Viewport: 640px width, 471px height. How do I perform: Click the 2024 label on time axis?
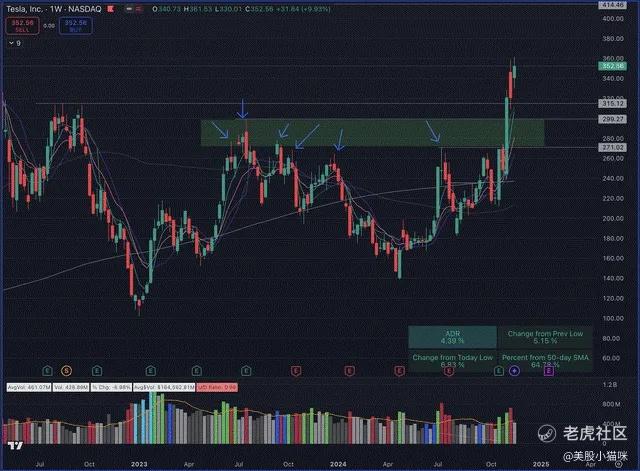pos(338,464)
